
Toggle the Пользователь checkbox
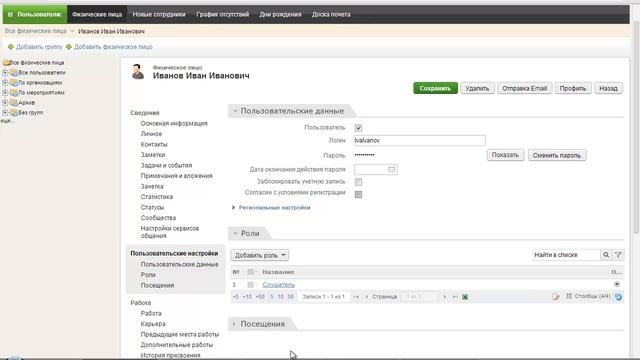358,128
